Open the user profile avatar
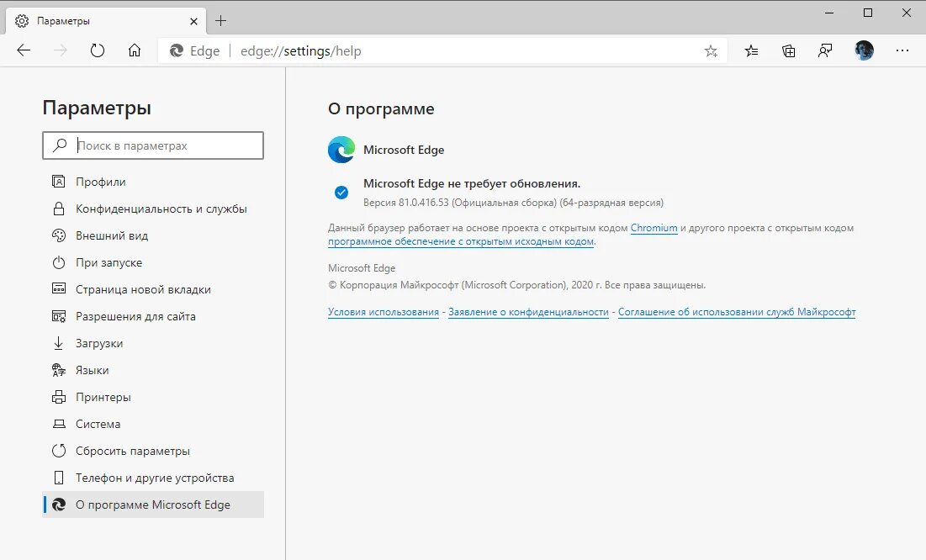 pos(864,50)
